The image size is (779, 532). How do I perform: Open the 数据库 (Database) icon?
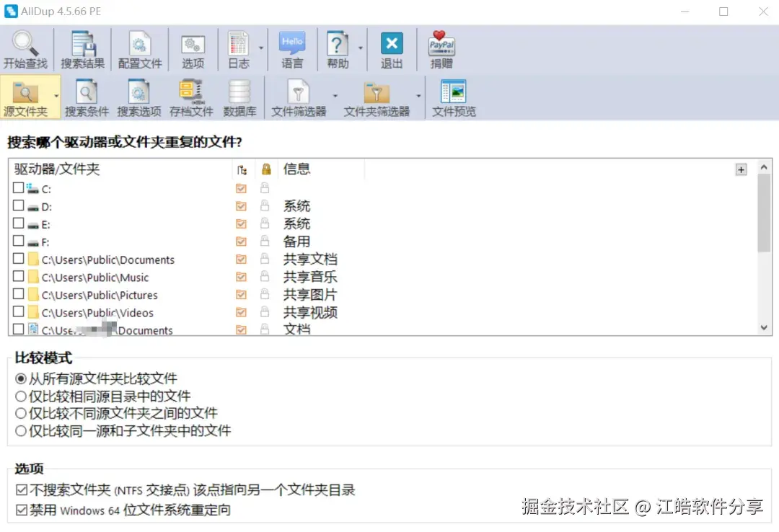[239, 95]
